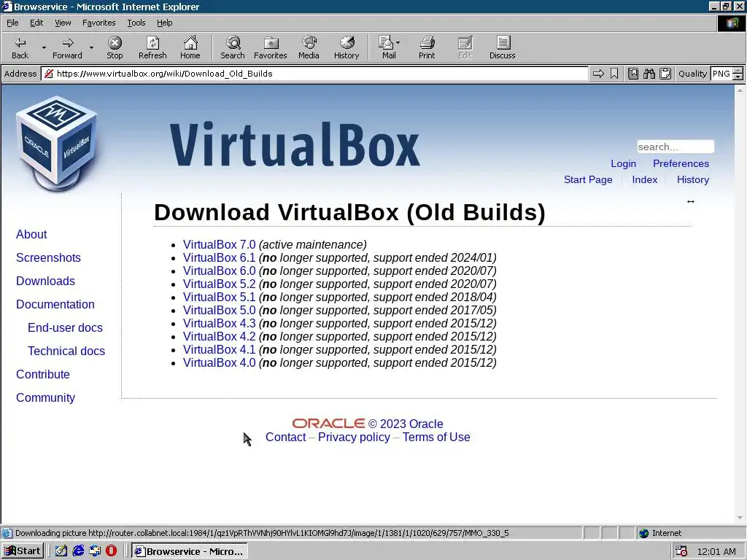747x560 pixels.
Task: Open the Preferences link
Action: pyautogui.click(x=681, y=163)
